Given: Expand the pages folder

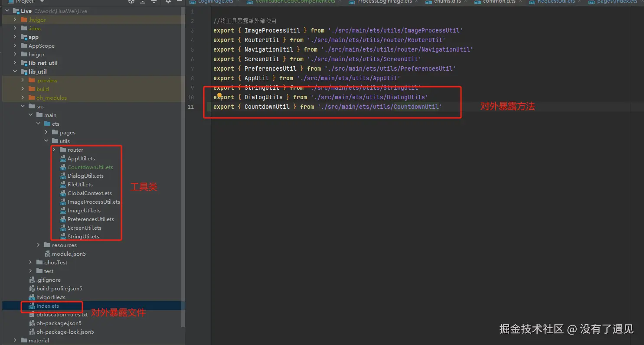Looking at the screenshot, I should 46,133.
